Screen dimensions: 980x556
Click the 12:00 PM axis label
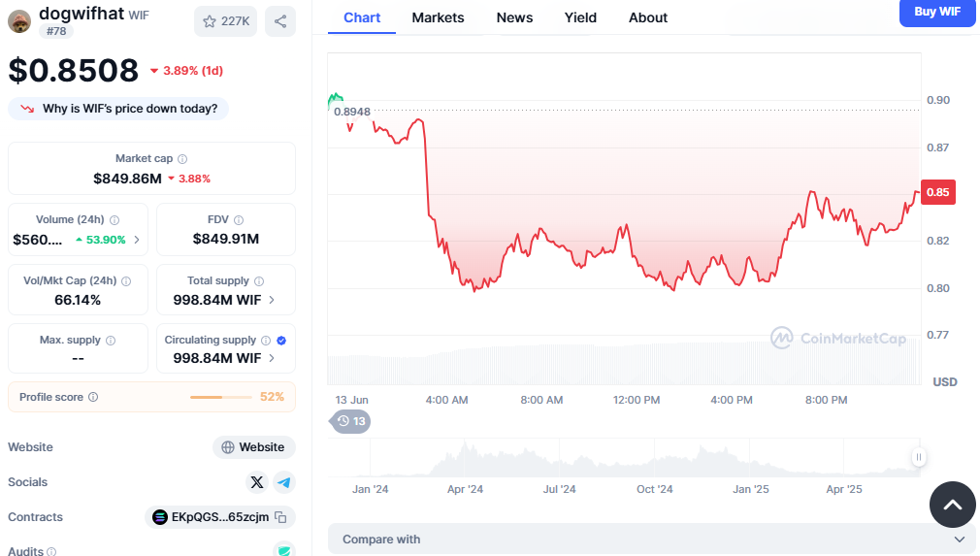(x=637, y=400)
